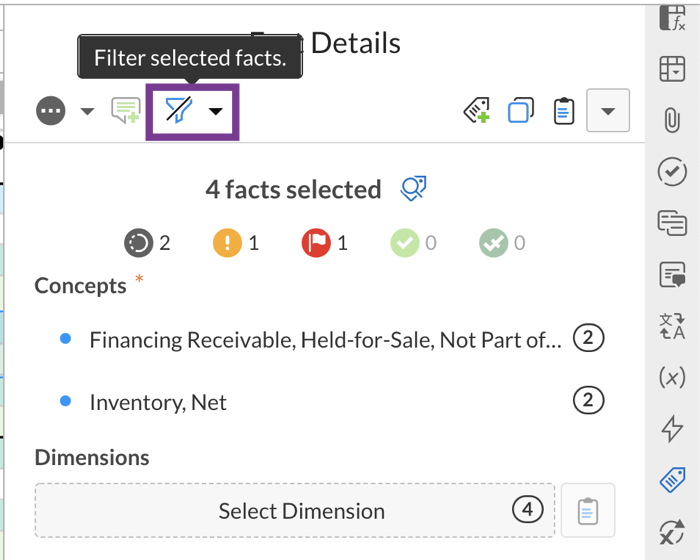This screenshot has width=700, height=560.
Task: Click the Filter selected facts icon
Action: [x=179, y=110]
